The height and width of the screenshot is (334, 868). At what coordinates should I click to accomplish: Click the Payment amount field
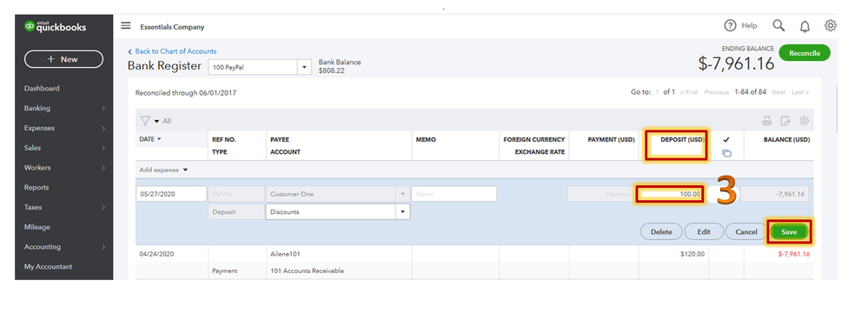point(601,195)
